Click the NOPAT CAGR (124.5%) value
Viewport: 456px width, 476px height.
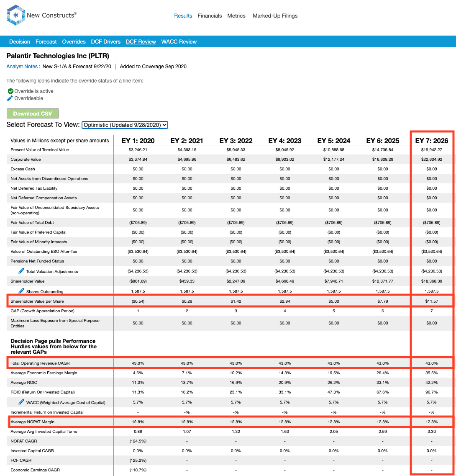138,441
